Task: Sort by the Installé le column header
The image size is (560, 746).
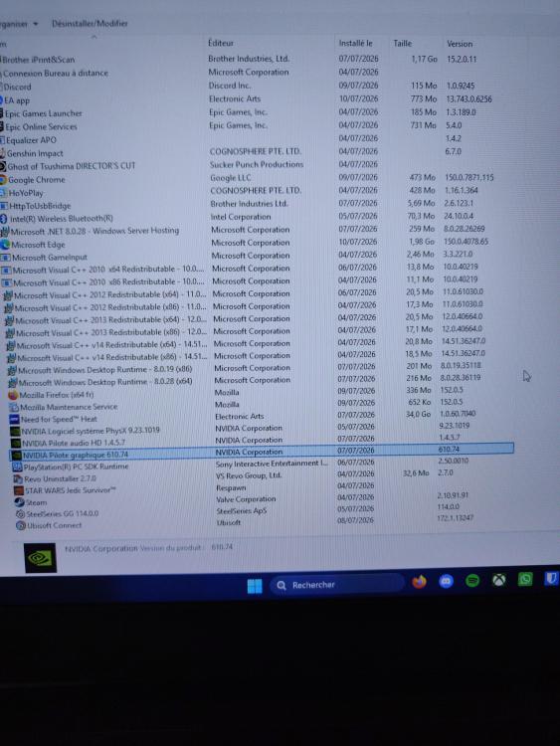Action: pyautogui.click(x=355, y=43)
